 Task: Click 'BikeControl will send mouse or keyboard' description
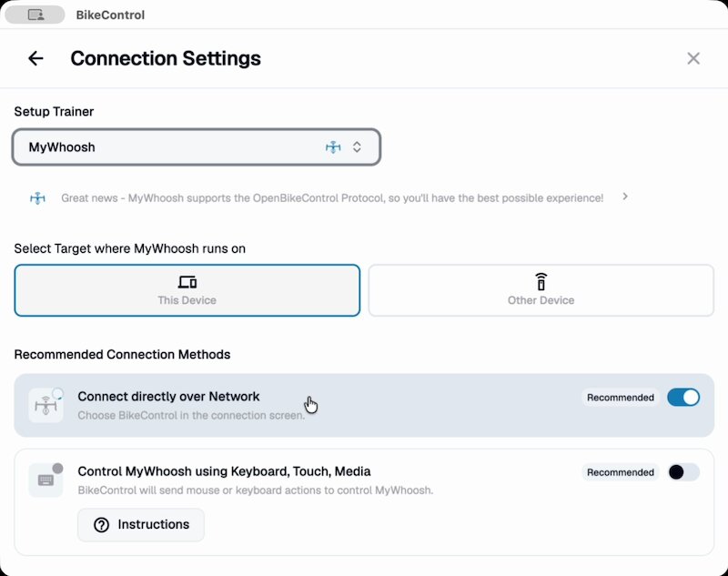tap(256, 490)
